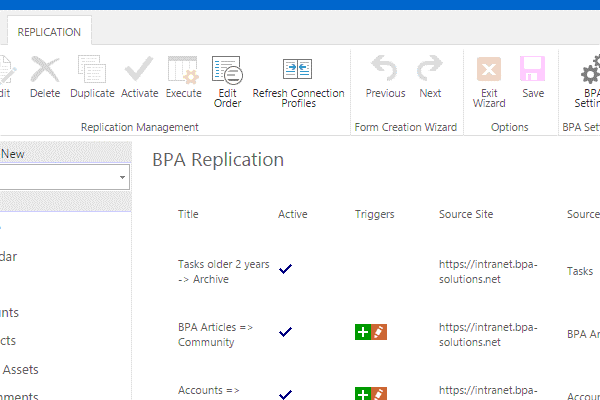Image resolution: width=600 pixels, height=400 pixels.
Task: Sort by Title column header
Action: [188, 214]
